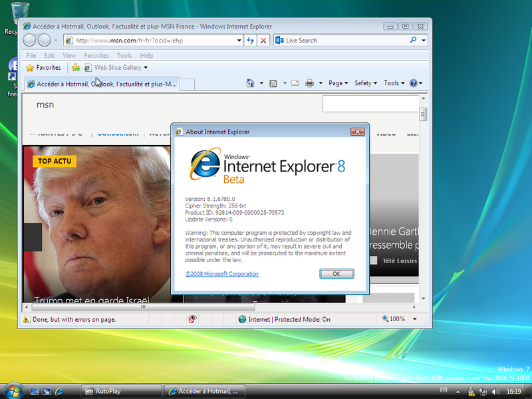Click the Print icon in the command bar

click(x=309, y=83)
